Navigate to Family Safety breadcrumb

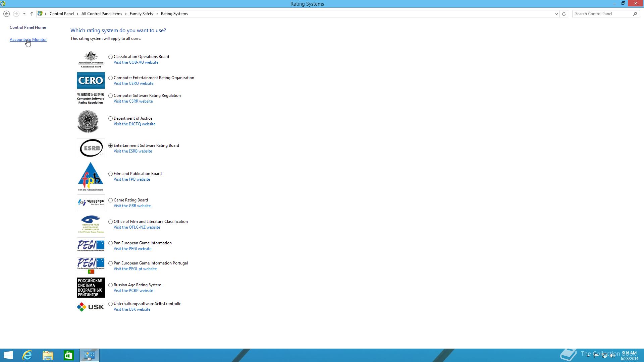142,14
